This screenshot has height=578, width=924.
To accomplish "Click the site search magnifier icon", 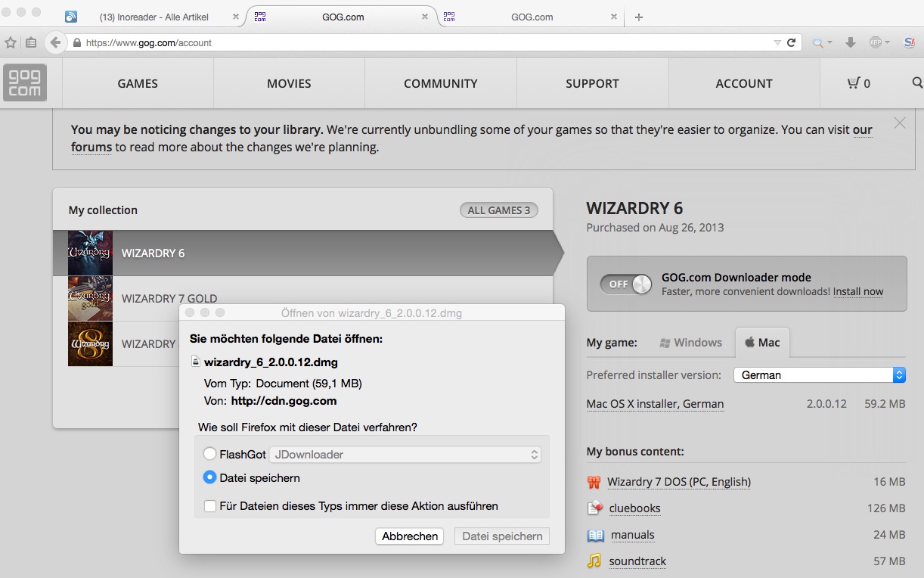I will tap(917, 83).
